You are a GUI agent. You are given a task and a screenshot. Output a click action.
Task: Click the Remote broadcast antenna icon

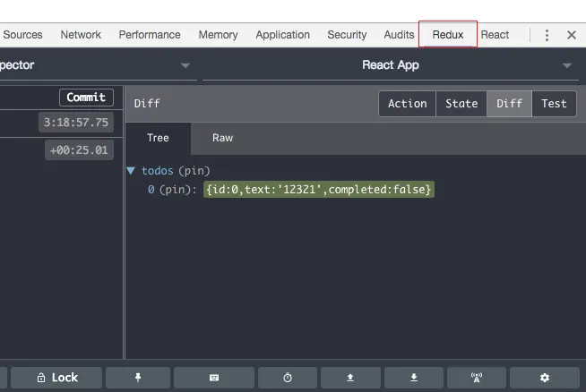click(x=477, y=378)
